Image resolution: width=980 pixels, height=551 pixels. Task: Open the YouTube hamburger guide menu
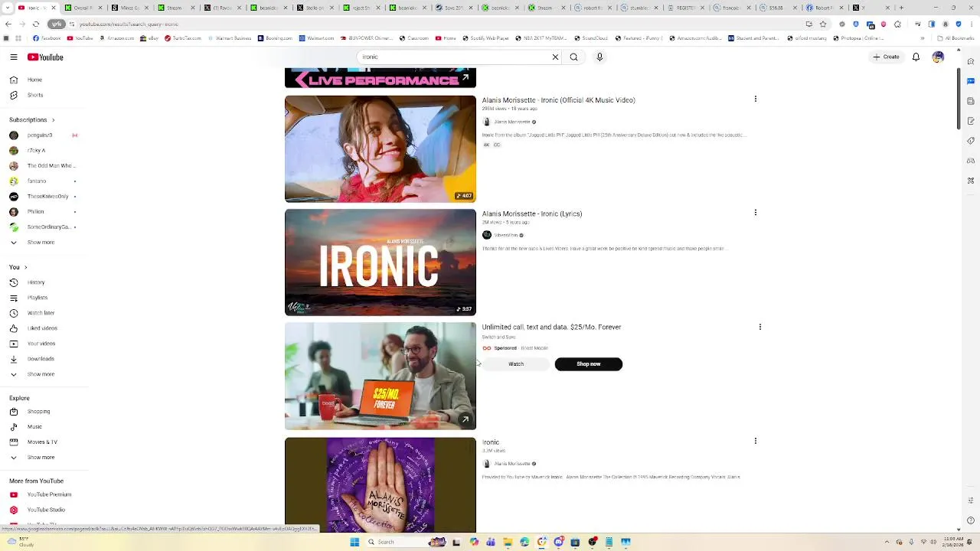coord(13,57)
